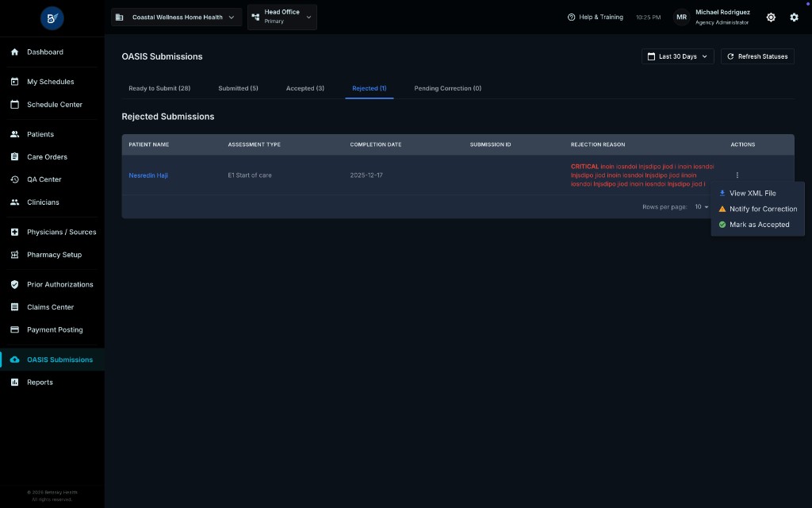Click the Claims Center list icon
The height and width of the screenshot is (508, 812).
[14, 307]
